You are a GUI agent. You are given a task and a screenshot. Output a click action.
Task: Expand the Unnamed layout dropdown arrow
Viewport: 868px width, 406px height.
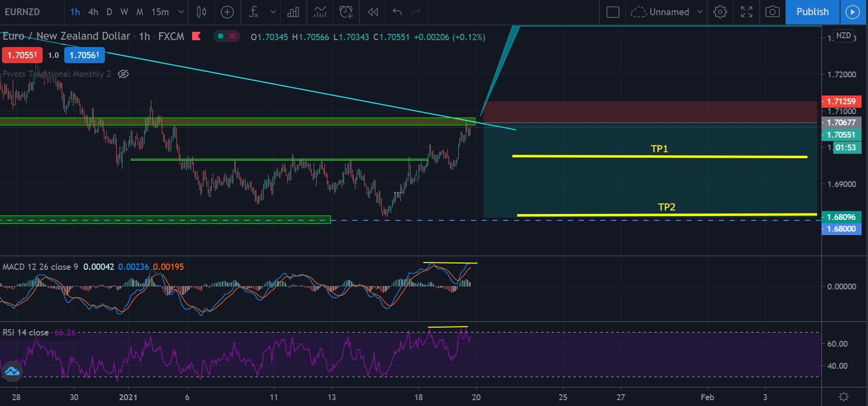700,12
